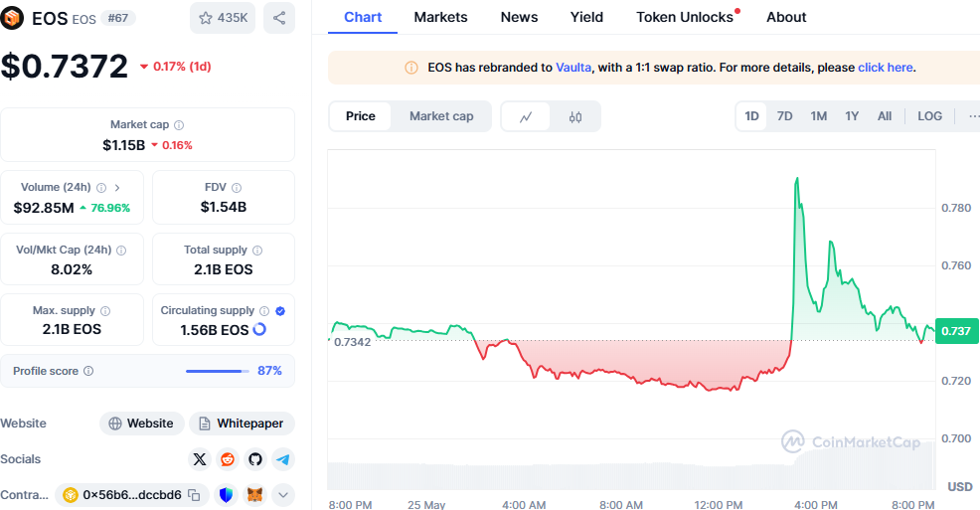Switch to the News tab
This screenshot has height=510, width=980.
click(x=519, y=17)
